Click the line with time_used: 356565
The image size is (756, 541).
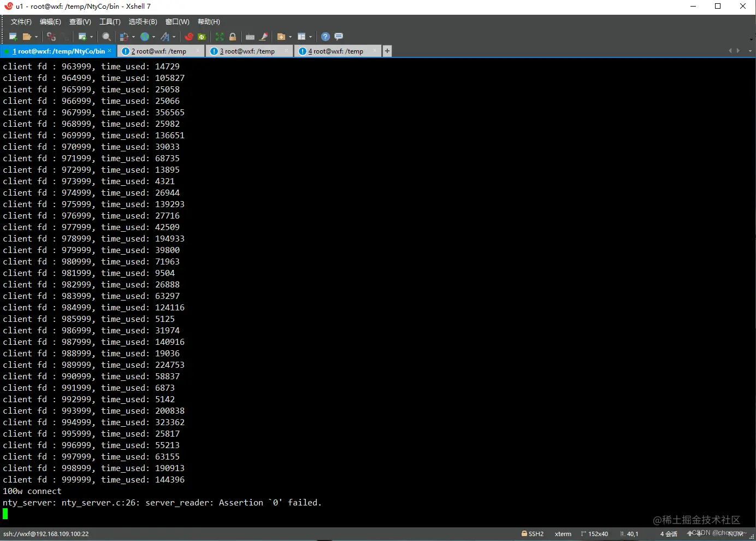93,113
